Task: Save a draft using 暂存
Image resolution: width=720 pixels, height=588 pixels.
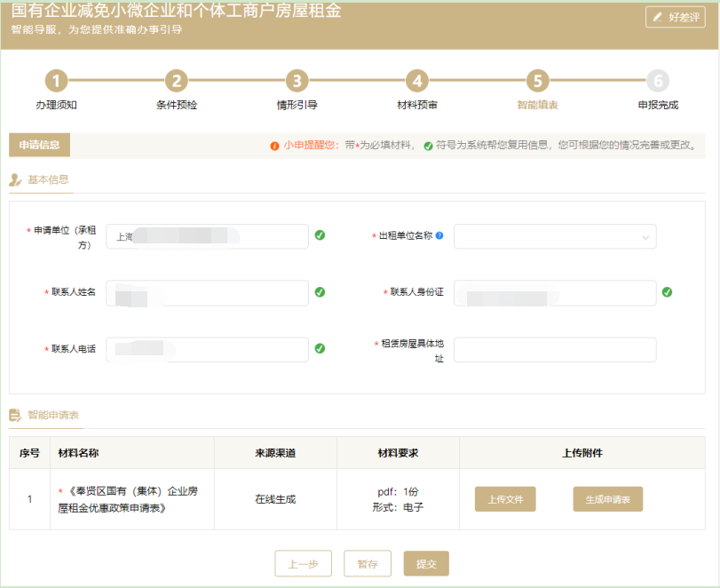Action: pos(368,564)
